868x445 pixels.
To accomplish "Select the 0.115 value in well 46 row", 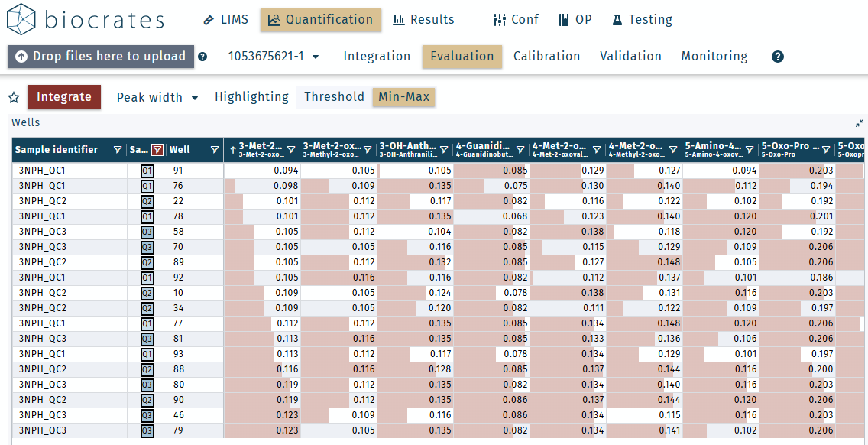I will [x=644, y=416].
